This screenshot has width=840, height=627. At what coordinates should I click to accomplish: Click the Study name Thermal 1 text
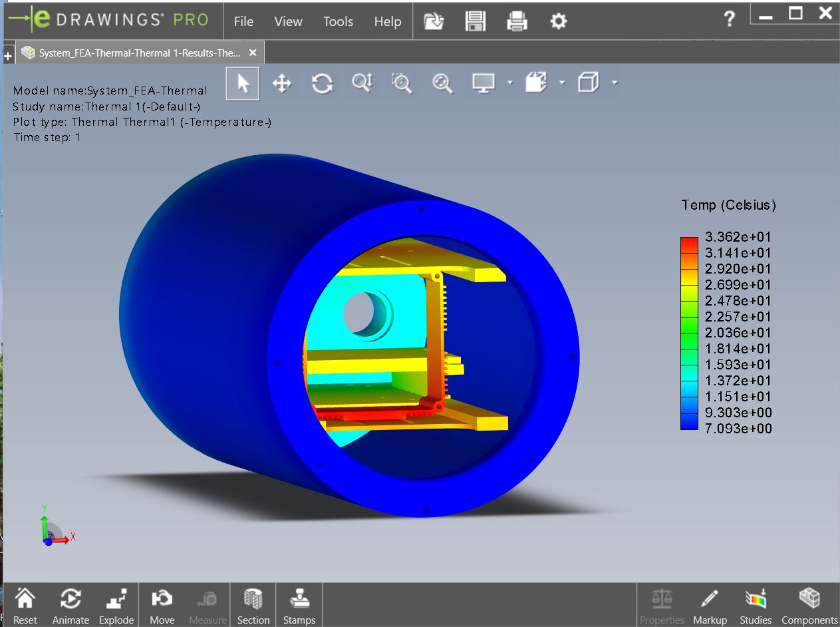click(106, 106)
